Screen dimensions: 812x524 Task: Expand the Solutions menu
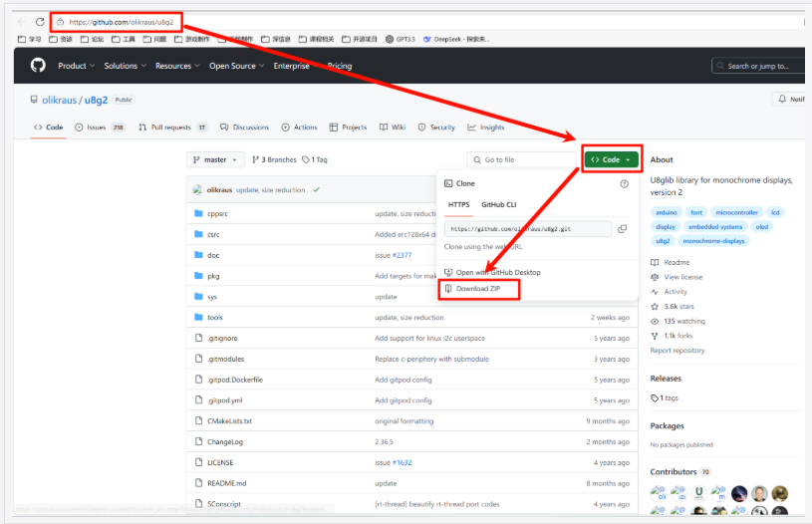tap(125, 66)
